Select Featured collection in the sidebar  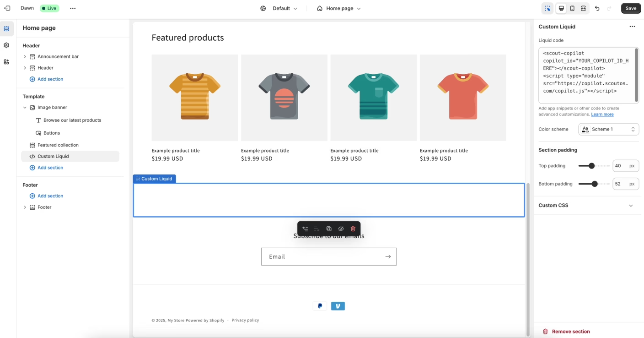click(58, 145)
